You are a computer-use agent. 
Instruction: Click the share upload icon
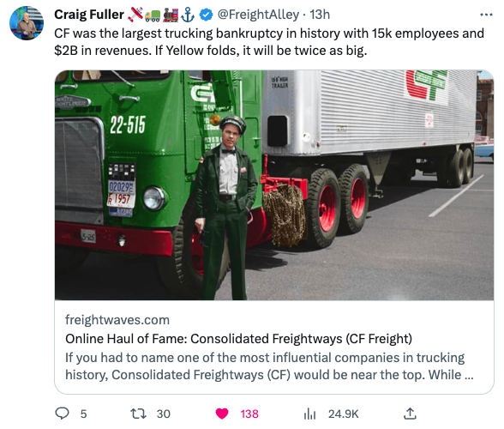410,414
